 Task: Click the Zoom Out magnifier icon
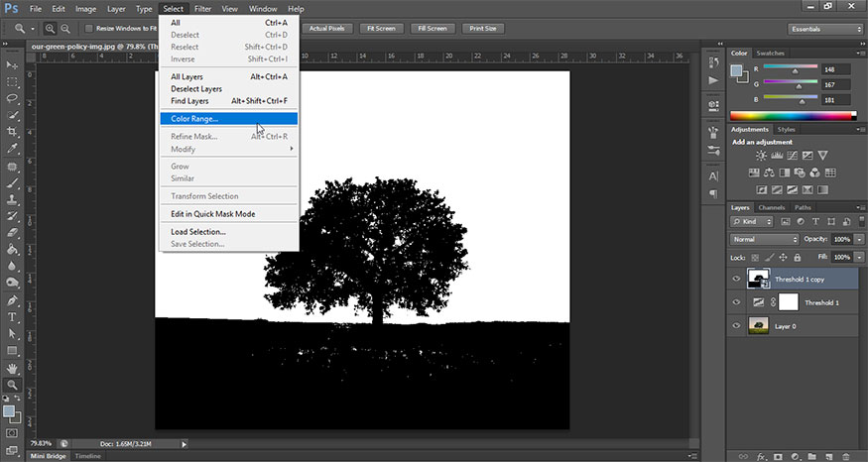click(65, 29)
